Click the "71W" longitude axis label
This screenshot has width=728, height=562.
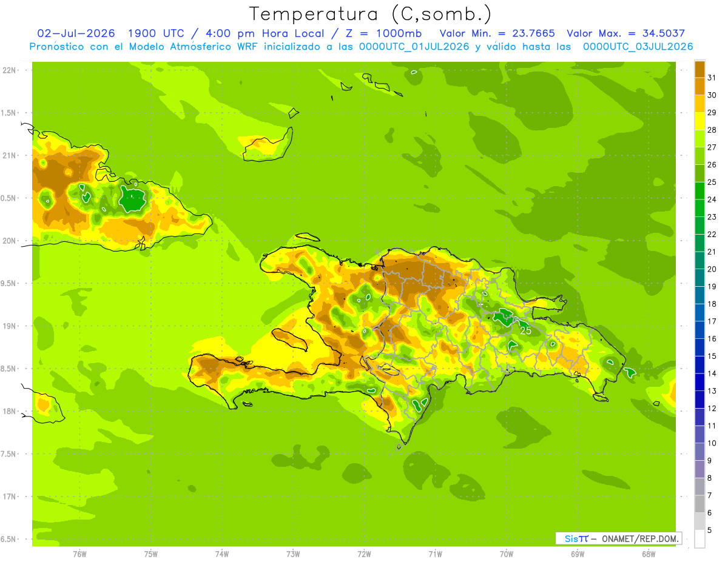[x=435, y=554]
